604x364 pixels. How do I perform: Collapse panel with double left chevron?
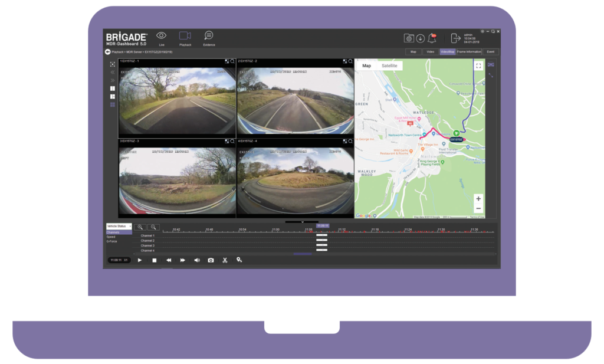point(113,73)
